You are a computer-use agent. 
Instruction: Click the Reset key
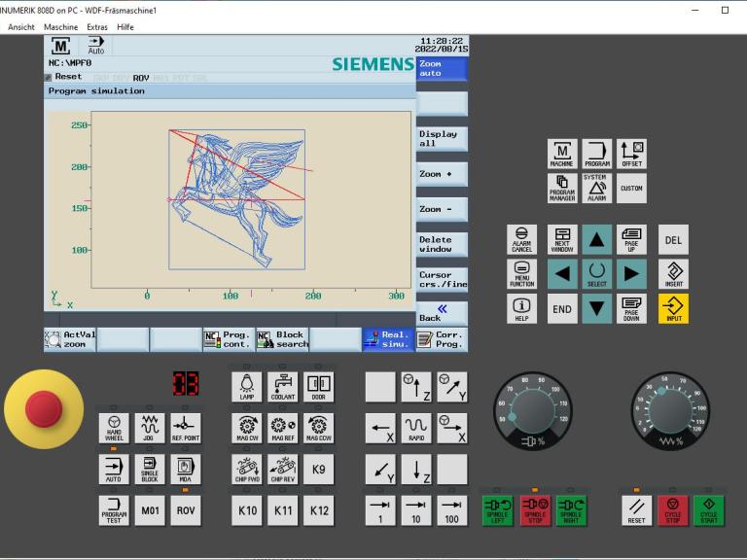point(636,510)
